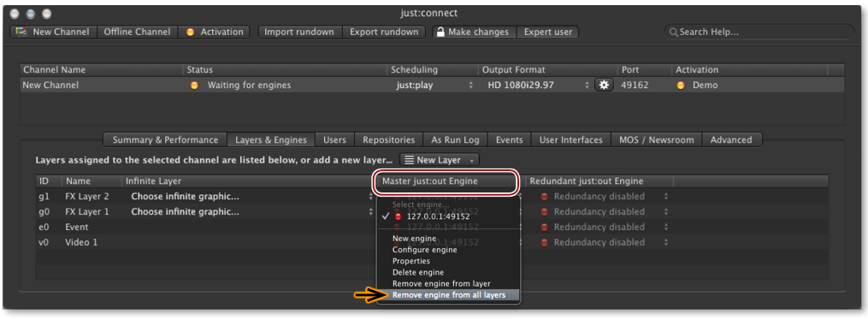Choose New engine from the menu
This screenshot has width=868, height=319.
pos(448,239)
